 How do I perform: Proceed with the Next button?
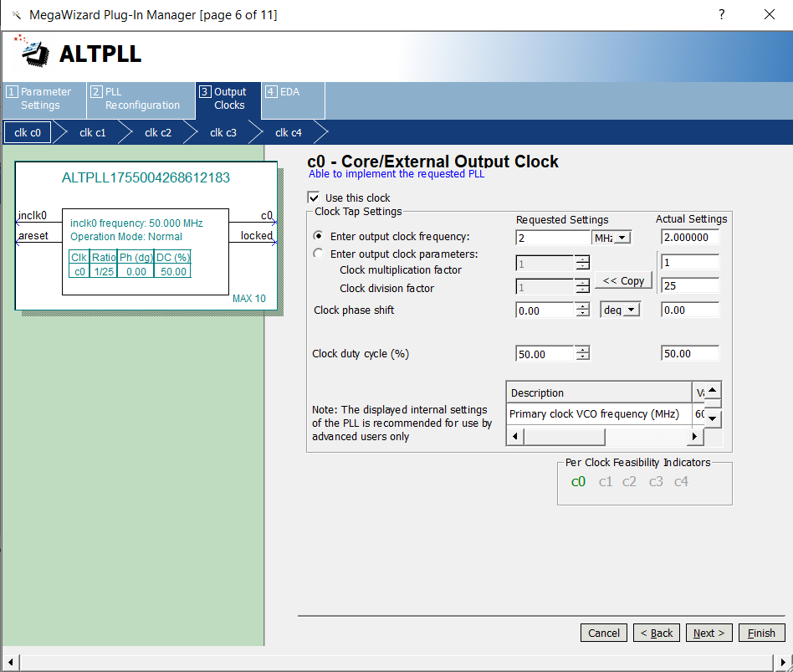tap(709, 633)
